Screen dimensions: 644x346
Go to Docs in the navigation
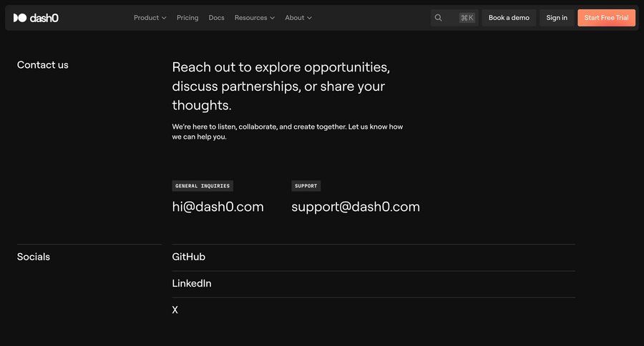click(216, 18)
